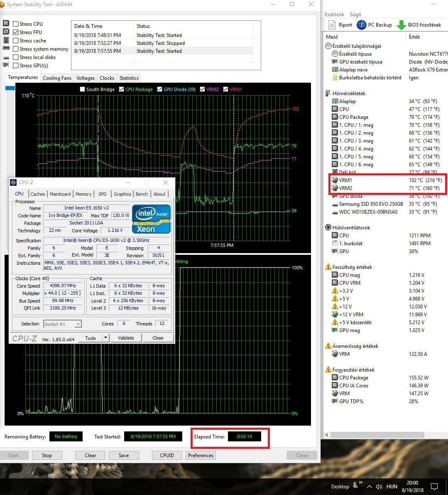Click the VRM1 temperature row icon
448x495 pixels.
click(335, 180)
